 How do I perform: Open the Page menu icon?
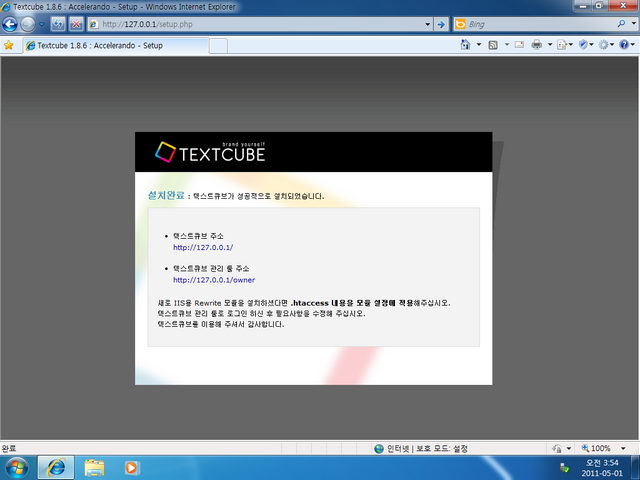pos(565,44)
